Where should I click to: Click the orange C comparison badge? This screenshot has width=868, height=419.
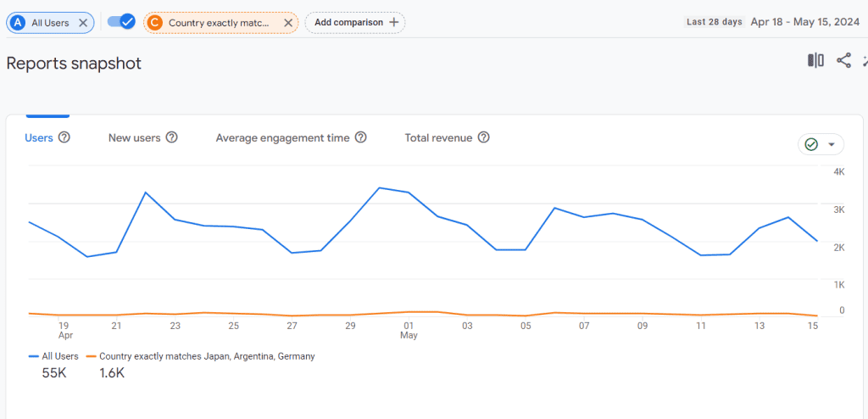[x=154, y=23]
